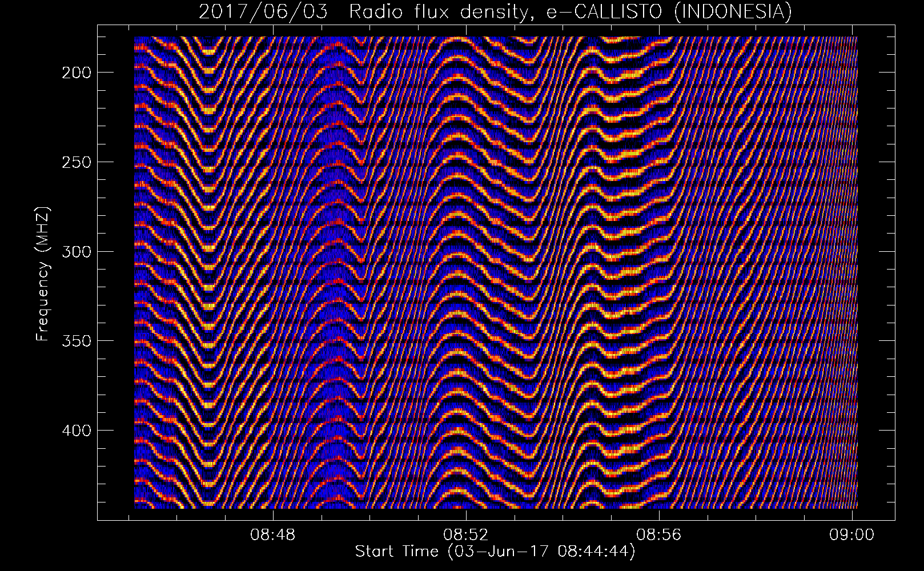Image resolution: width=924 pixels, height=571 pixels.
Task: Click the Frequency (MHZ) axis label
Action: 43,274
